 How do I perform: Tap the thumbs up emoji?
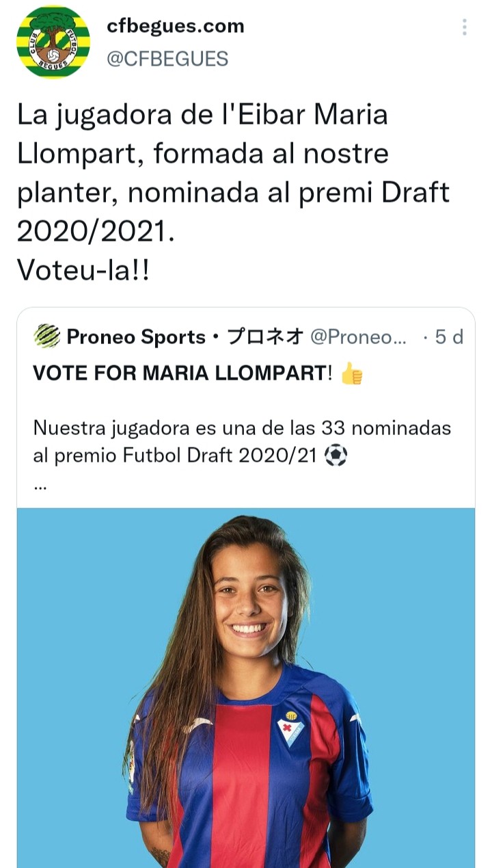coord(352,375)
